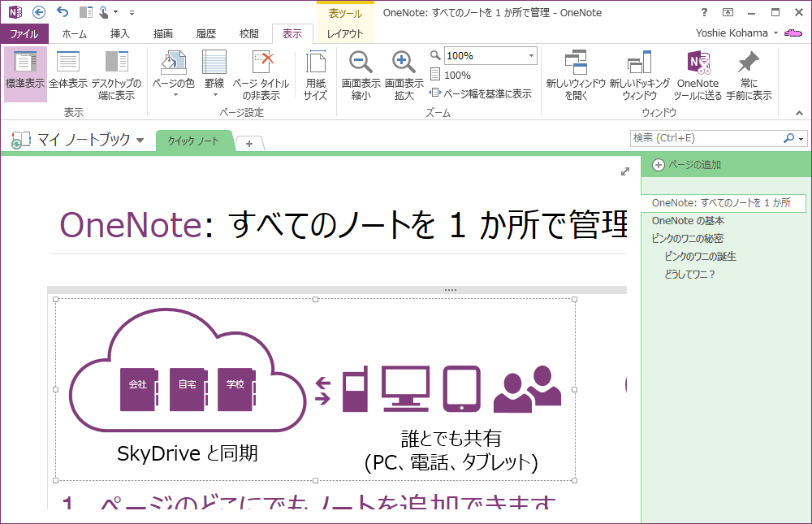Screen dimensions: 812x524
Task: Open the search scope dropdown arrow
Action: click(x=801, y=138)
